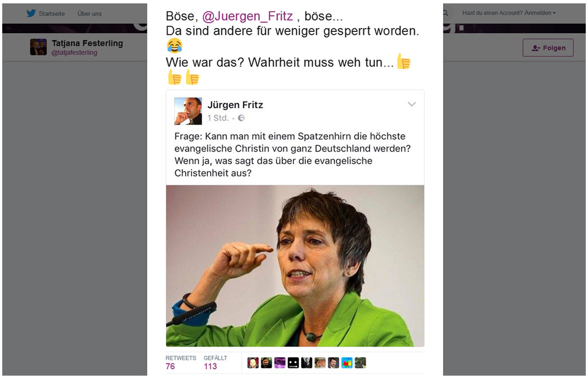Click the first liker avatar after Gefällt

(x=253, y=363)
